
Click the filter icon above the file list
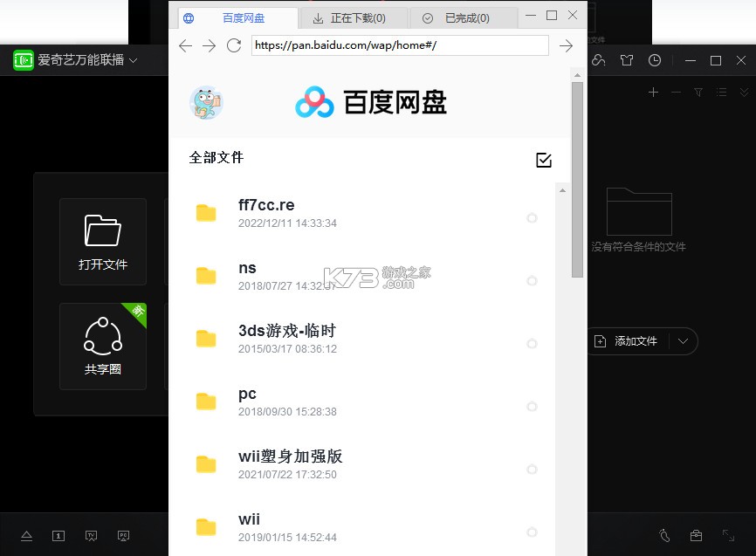coord(698,92)
